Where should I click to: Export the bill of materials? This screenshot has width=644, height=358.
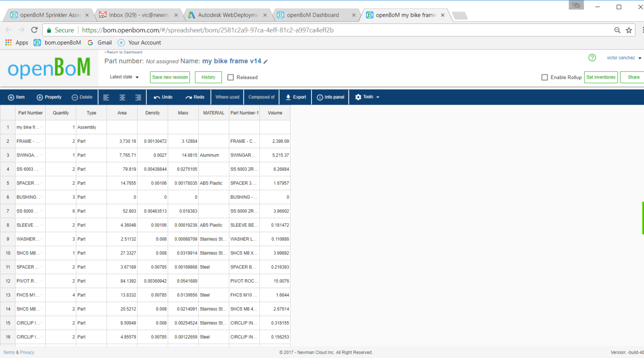coord(295,97)
